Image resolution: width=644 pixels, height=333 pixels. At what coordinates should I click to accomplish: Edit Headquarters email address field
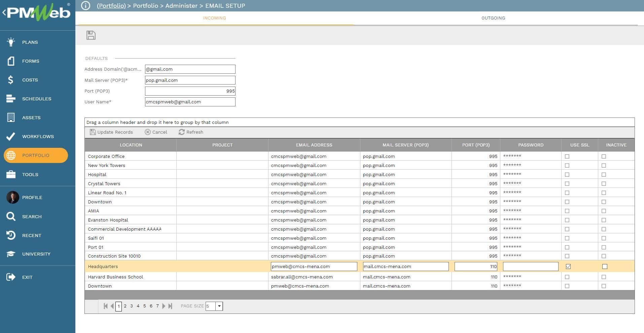tap(314, 266)
